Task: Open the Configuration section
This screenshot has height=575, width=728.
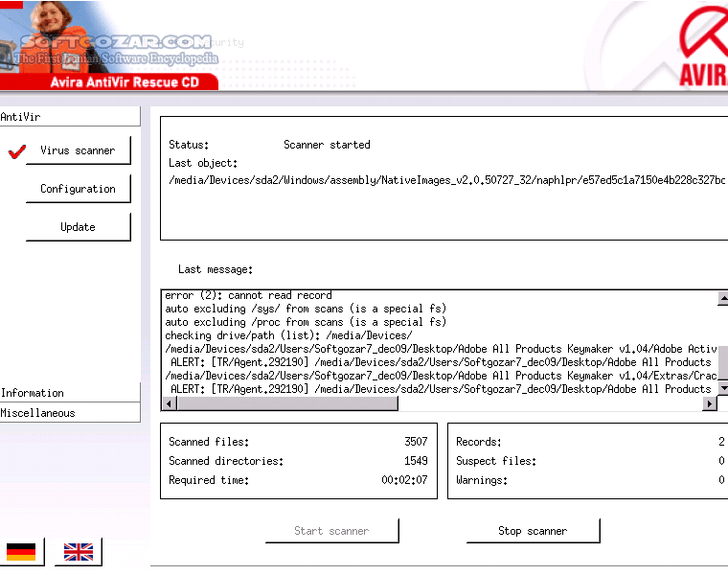Action: click(x=78, y=189)
